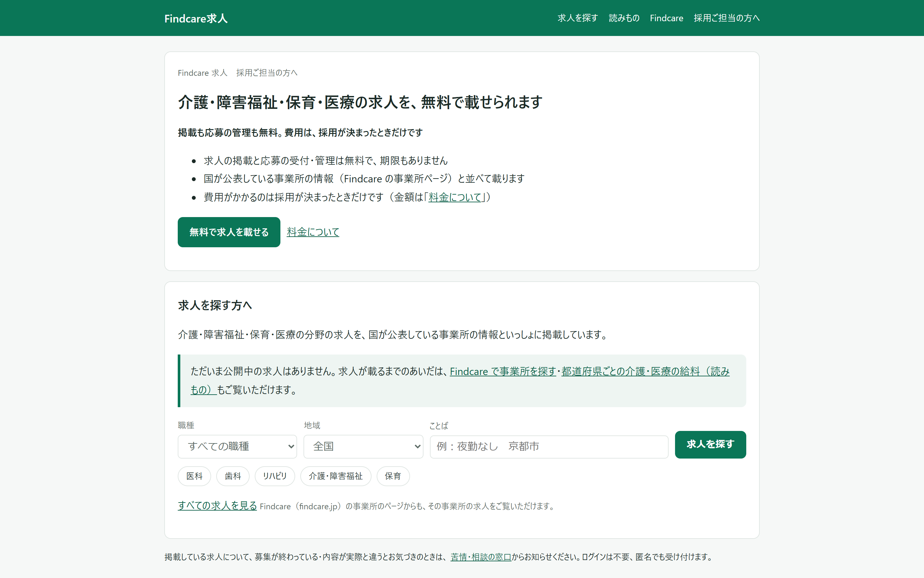924x578 pixels.
Task: Select the 歯科 category chip
Action: pyautogui.click(x=233, y=476)
